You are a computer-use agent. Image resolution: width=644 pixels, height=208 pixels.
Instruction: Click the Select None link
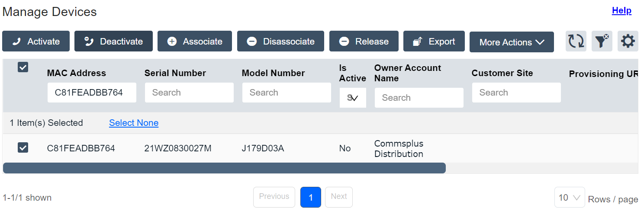[x=134, y=123]
